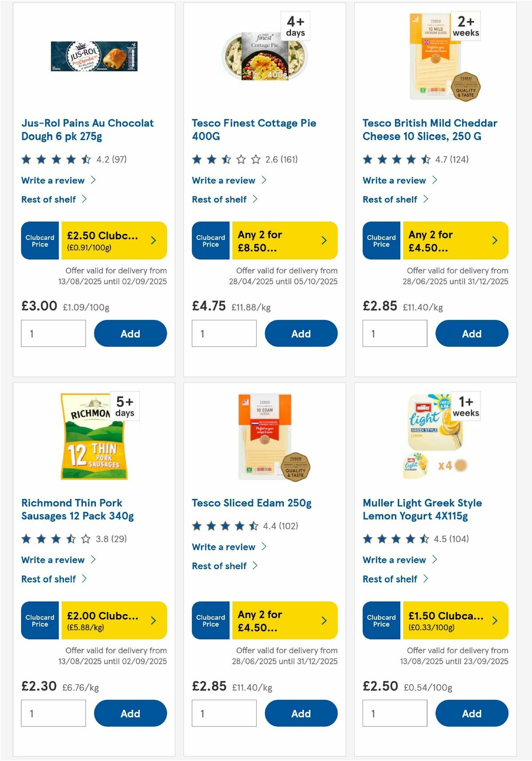
Task: Open Rest of shelf for Tesco Sliced Edam
Action: tap(220, 566)
